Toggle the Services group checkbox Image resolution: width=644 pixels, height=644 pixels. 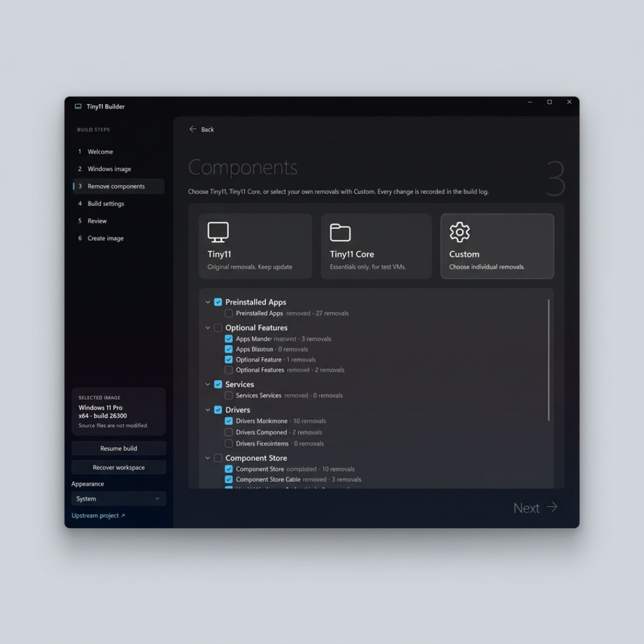point(218,384)
